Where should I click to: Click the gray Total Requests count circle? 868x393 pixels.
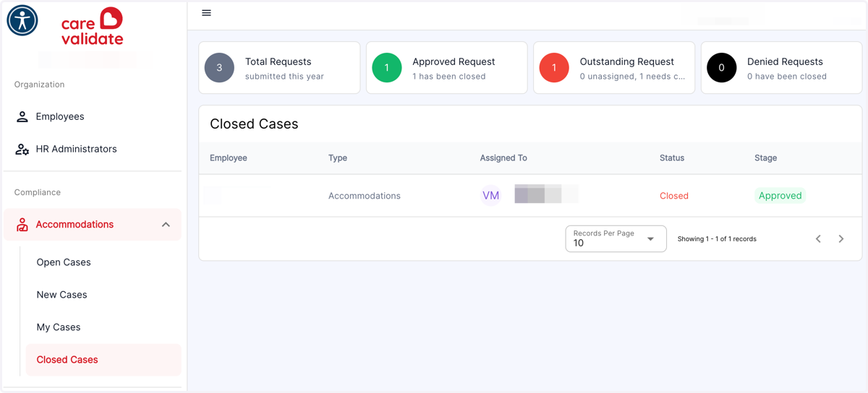point(219,68)
